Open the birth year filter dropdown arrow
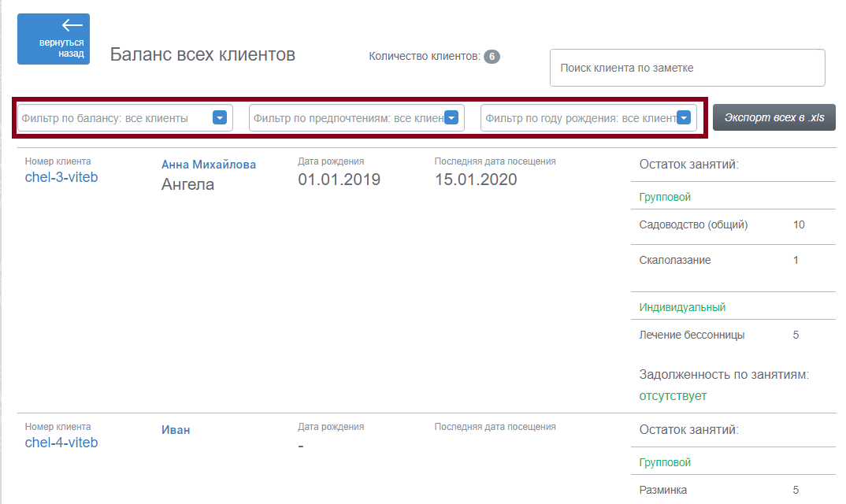Viewport: 846px width, 504px height. [684, 117]
